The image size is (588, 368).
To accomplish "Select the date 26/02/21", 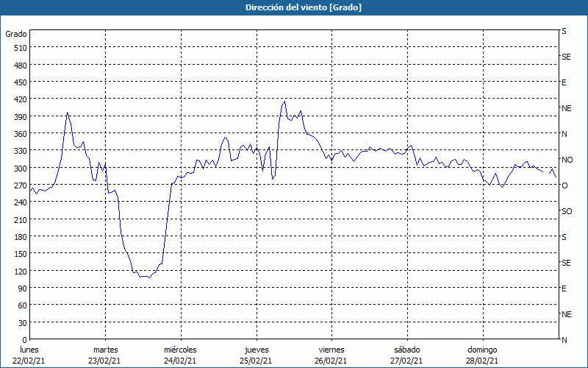I will [331, 361].
